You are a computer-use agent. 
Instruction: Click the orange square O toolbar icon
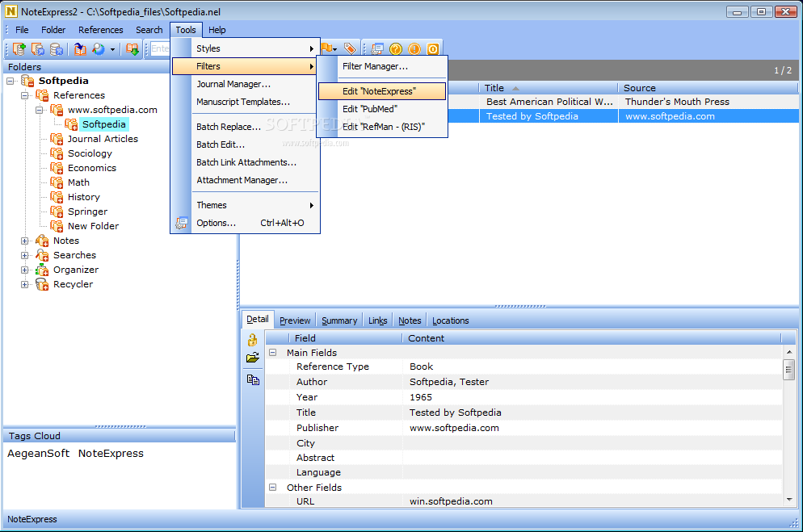tap(433, 49)
